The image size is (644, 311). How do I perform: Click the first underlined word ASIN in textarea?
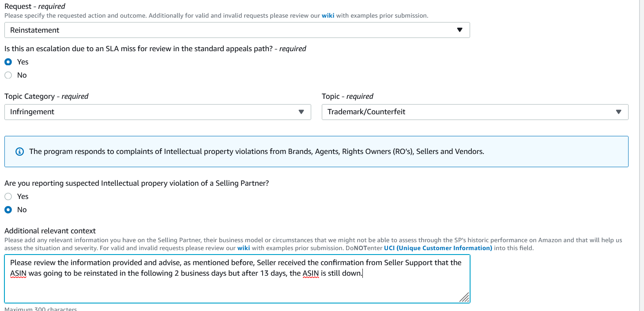(x=18, y=273)
